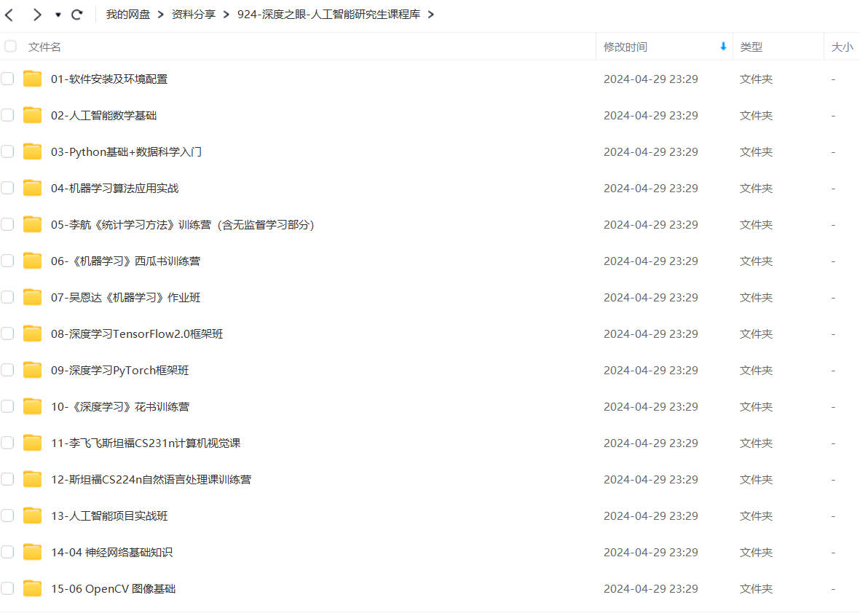This screenshot has height=616, width=860.
Task: Select name 09-深度学习PyTorch框架班
Action: click(119, 371)
